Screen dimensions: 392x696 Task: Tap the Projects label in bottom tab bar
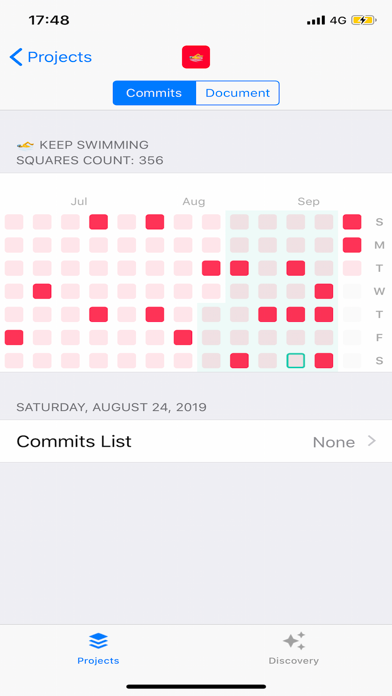tap(98, 661)
